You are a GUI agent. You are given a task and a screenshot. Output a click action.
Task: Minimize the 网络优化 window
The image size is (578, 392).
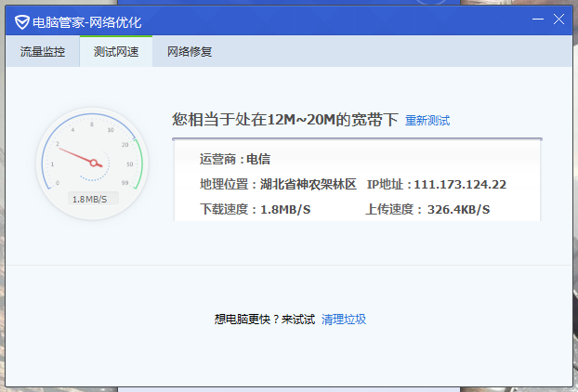coord(538,20)
